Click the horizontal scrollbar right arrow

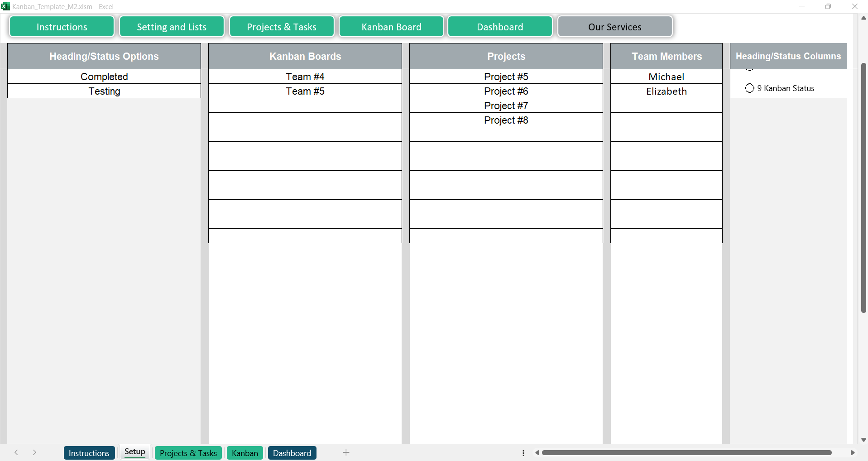pyautogui.click(x=853, y=452)
